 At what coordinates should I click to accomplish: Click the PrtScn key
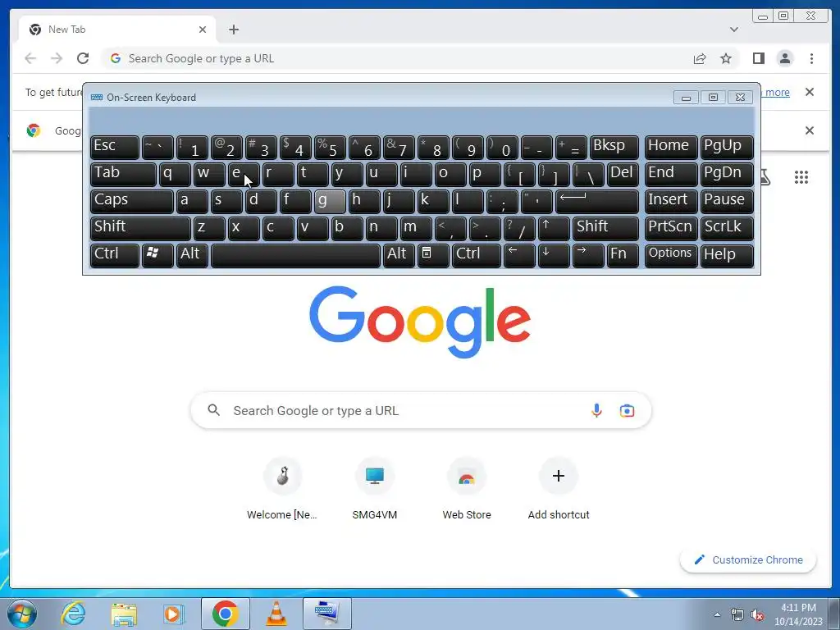(x=671, y=228)
